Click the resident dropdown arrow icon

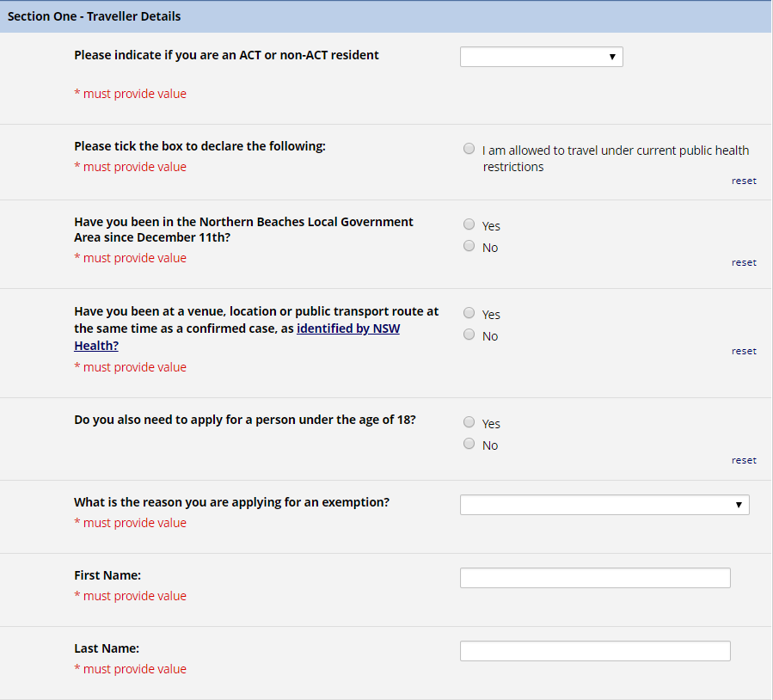612,57
